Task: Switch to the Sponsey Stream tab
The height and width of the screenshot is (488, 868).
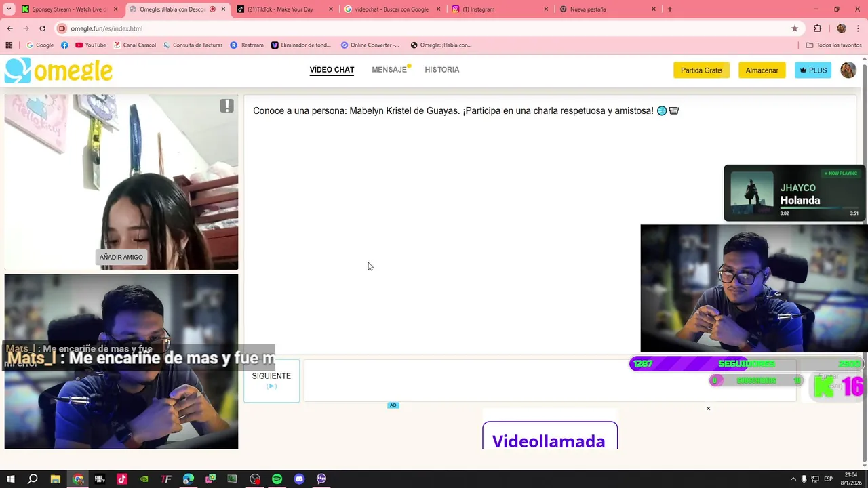Action: click(70, 9)
